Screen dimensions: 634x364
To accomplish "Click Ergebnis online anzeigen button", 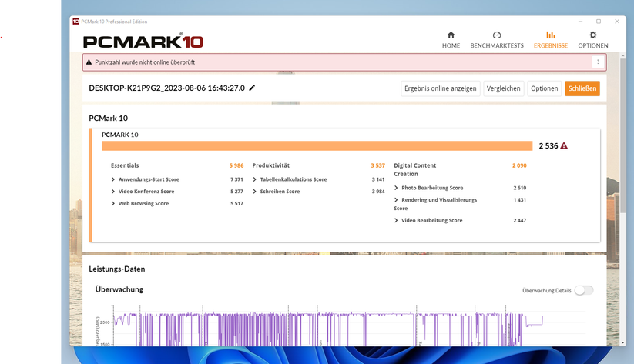I will click(441, 88).
